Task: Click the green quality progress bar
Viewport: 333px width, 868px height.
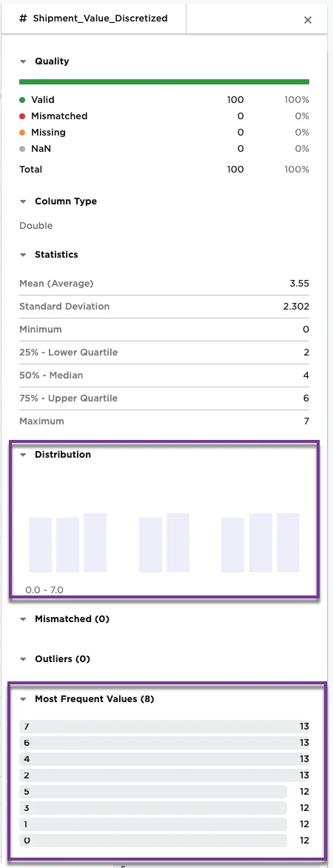Action: click(x=164, y=82)
